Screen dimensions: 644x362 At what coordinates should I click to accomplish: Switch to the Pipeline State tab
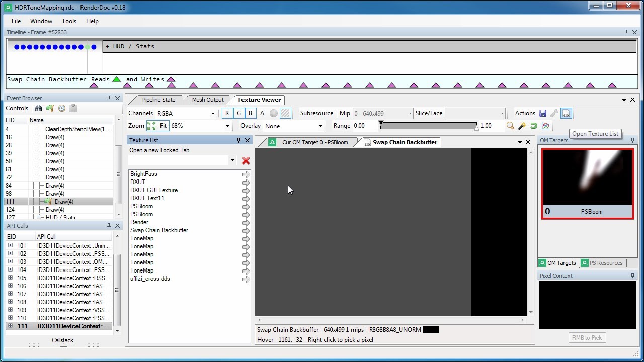[x=158, y=100]
